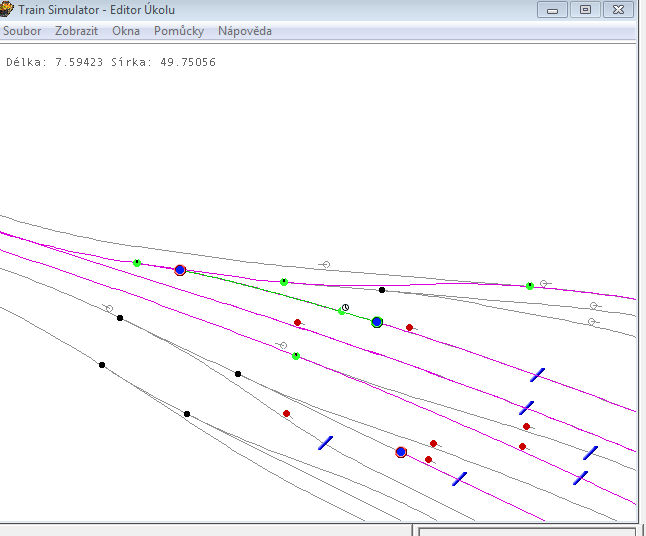Select the lowest red-ringed blue circle marker
This screenshot has height=536, width=646.
tap(401, 452)
